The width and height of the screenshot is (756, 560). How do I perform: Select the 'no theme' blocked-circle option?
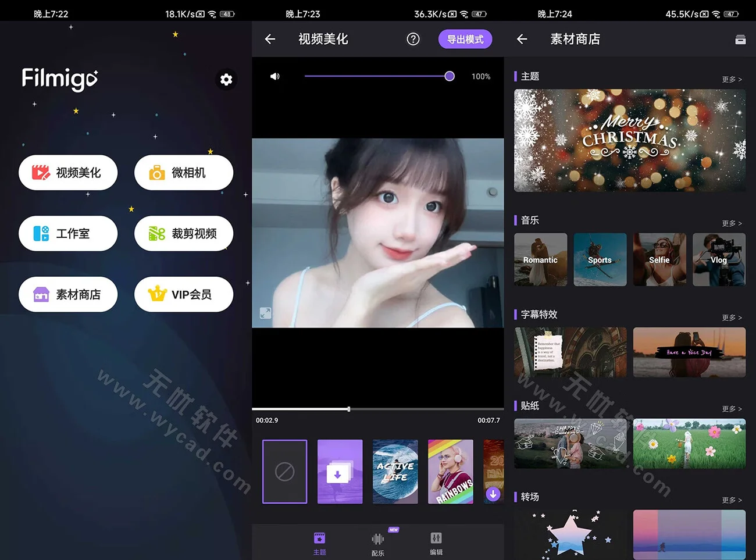284,471
